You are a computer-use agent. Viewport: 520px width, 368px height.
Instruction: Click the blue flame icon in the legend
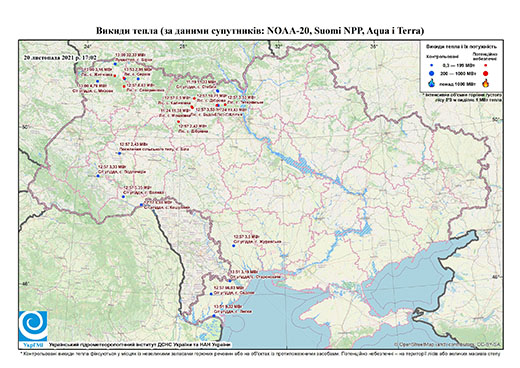432,83
